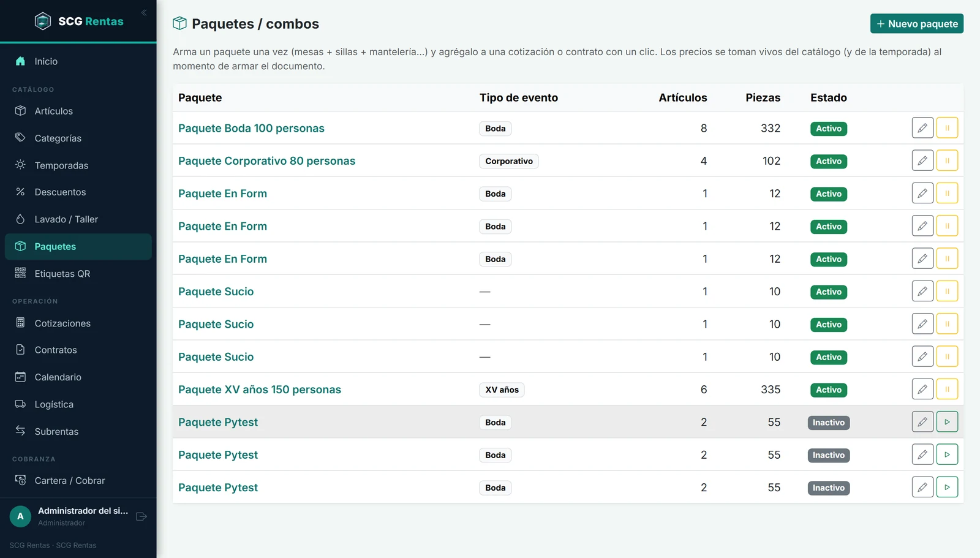Edit Paquete Boda 100 personas pencil icon
Screen dimensions: 980x558
922,128
